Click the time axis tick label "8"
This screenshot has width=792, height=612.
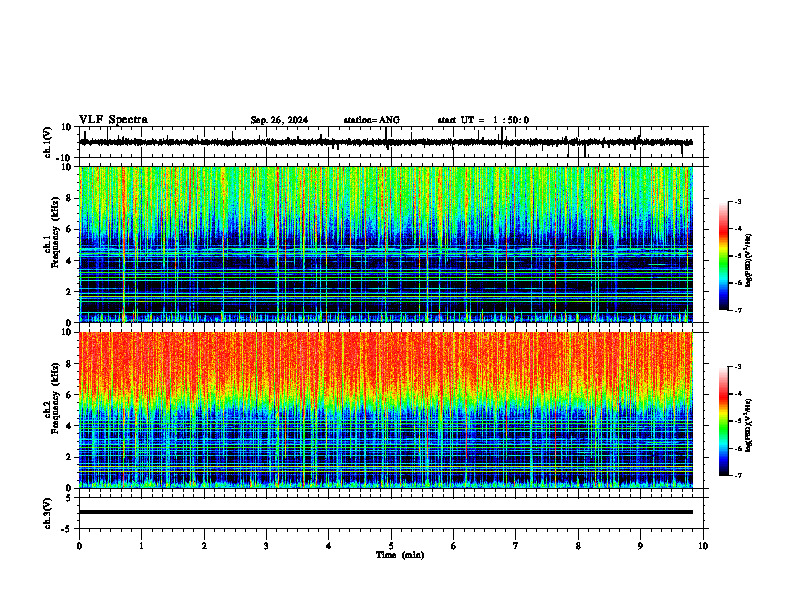tap(578, 546)
